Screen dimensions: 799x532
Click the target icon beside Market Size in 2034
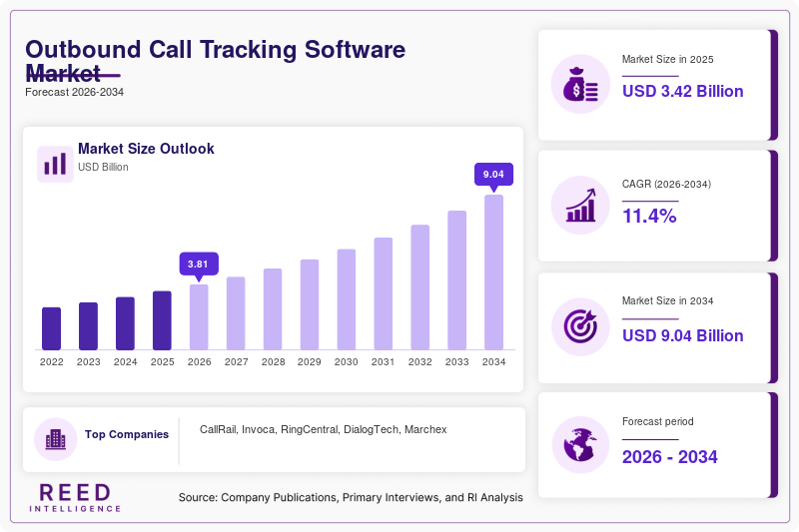[x=580, y=326]
